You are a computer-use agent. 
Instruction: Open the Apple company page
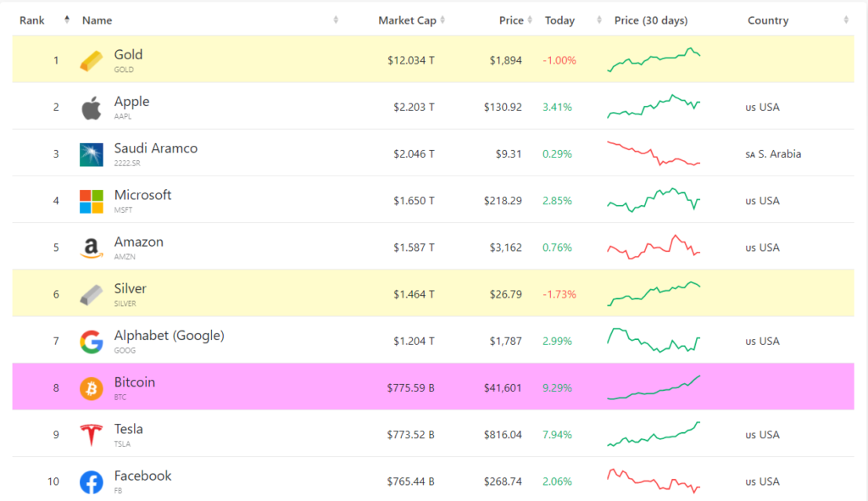pyautogui.click(x=131, y=102)
